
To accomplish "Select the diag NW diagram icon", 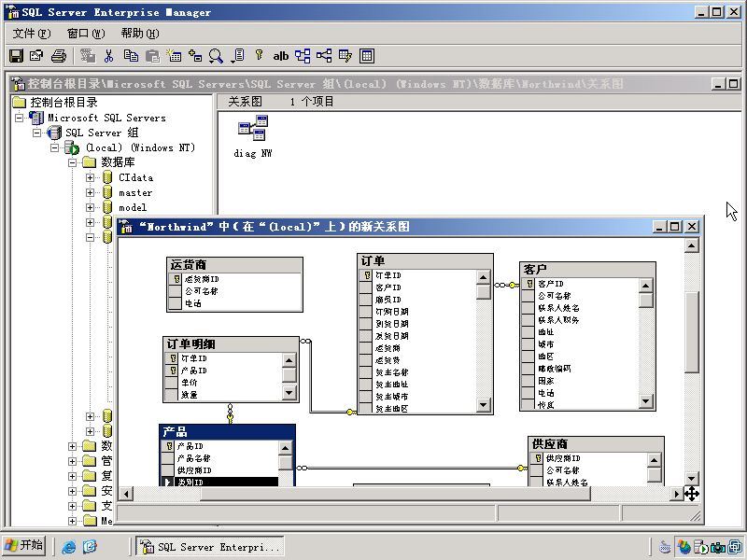I will 253,128.
